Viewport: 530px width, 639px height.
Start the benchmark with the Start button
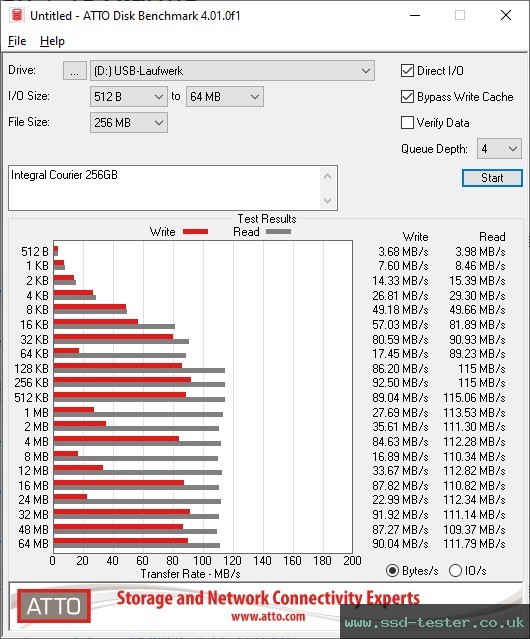pos(492,178)
